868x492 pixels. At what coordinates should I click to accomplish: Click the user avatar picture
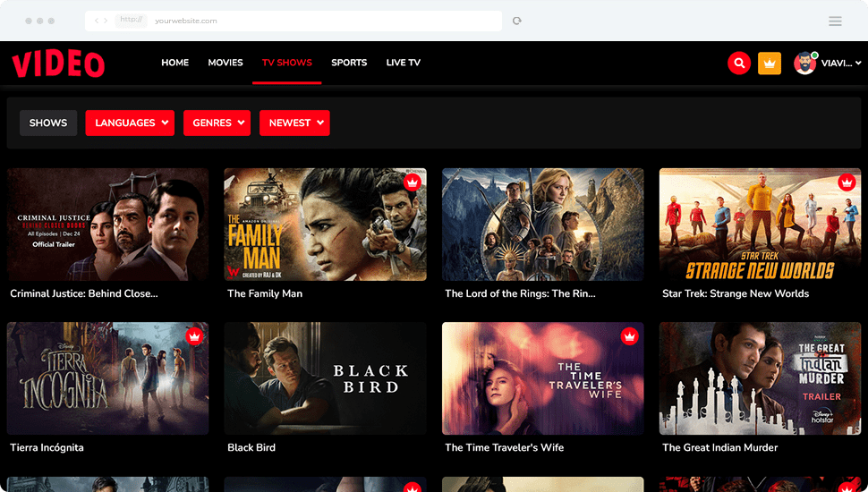pos(804,64)
